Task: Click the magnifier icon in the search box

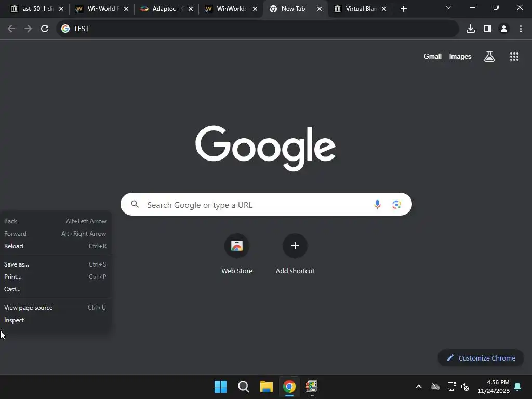Action: pyautogui.click(x=135, y=204)
